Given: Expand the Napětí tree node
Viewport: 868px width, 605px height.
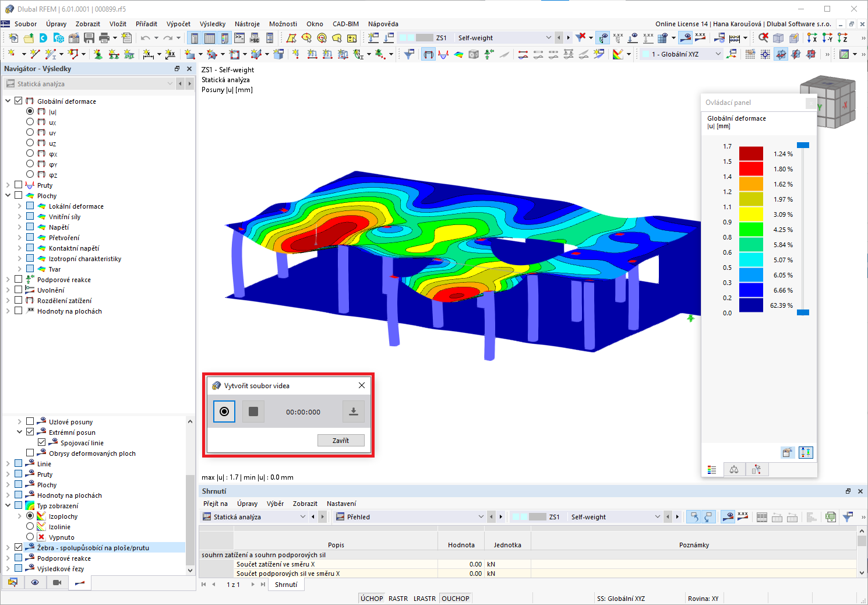Looking at the screenshot, I should tap(20, 227).
